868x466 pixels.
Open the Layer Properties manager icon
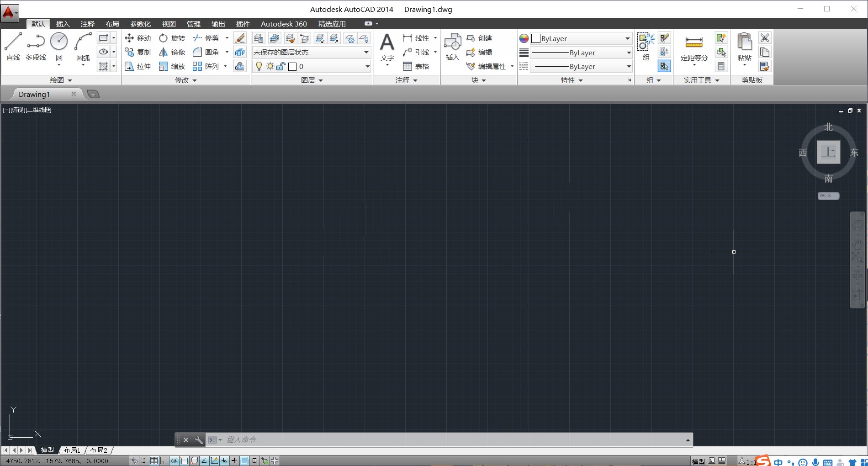coord(259,38)
